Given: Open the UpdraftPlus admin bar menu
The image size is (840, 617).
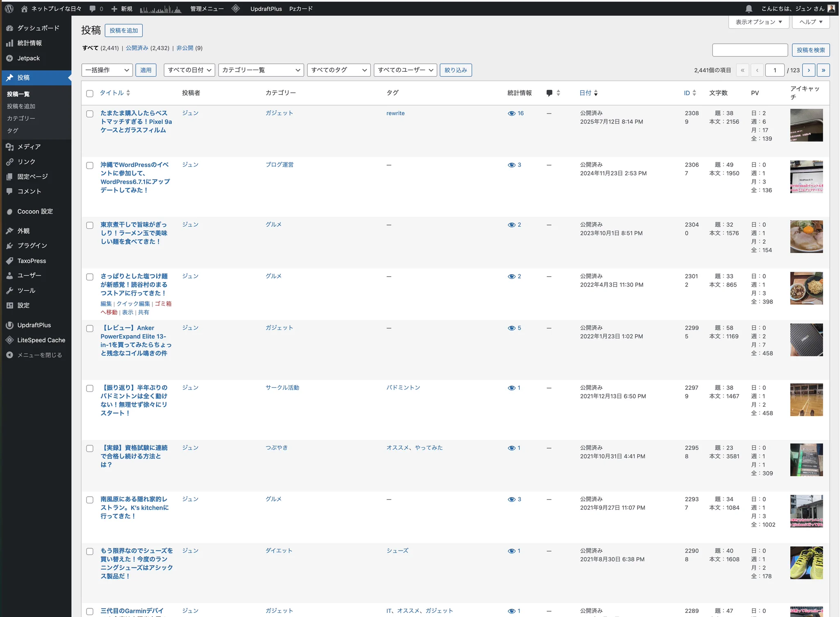Looking at the screenshot, I should point(266,9).
